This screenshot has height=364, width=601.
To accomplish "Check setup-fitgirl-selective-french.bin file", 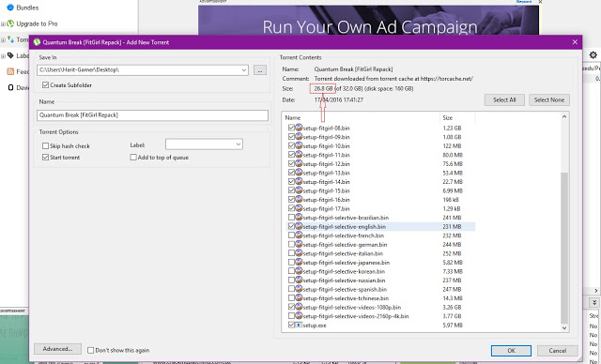I will coord(291,235).
